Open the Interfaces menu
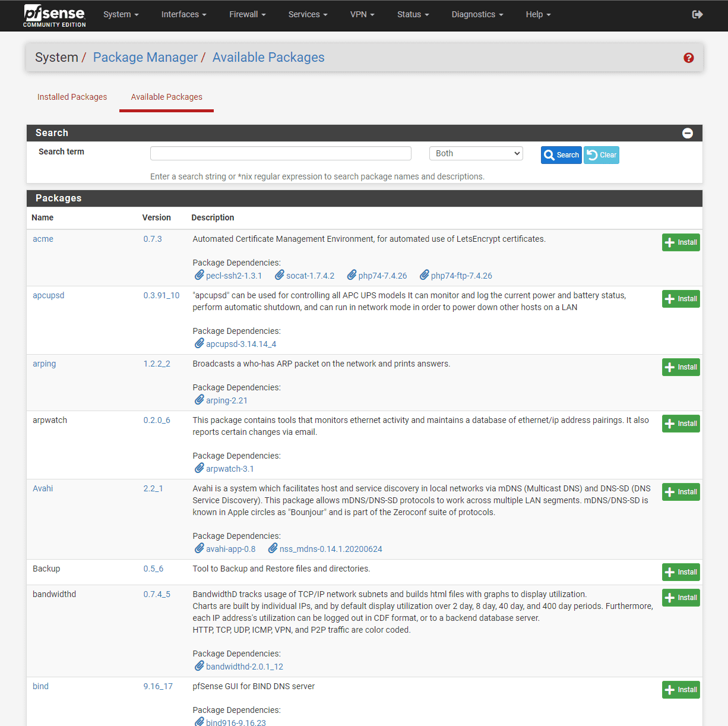Viewport: 728px width, 726px height. click(184, 14)
